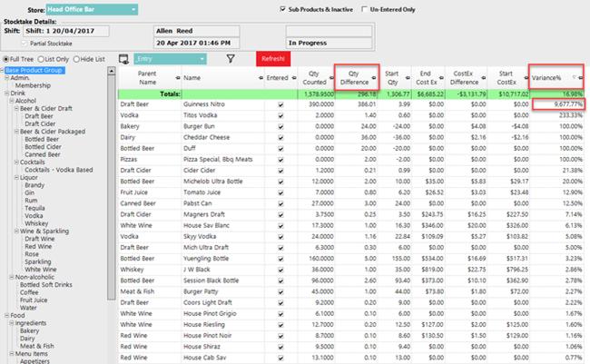The height and width of the screenshot is (364, 590).
Task: Click the Variance% column sort icon
Action: pyautogui.click(x=573, y=79)
